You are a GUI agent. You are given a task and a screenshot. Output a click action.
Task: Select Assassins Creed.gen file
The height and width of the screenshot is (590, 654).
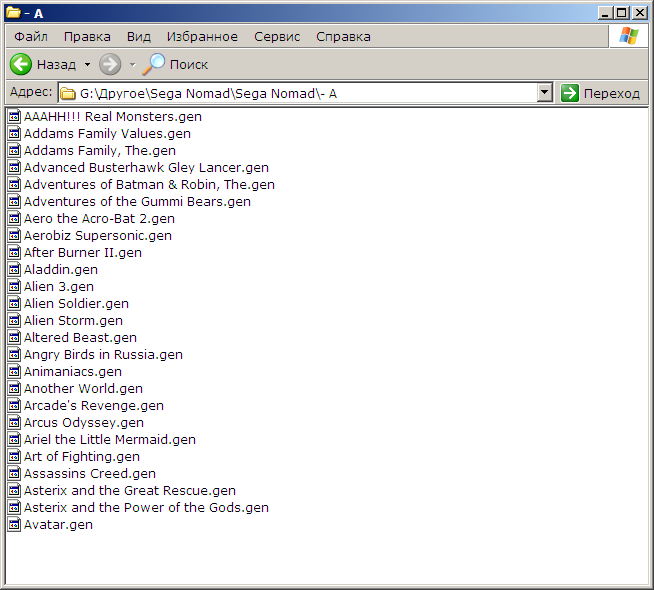coord(90,473)
